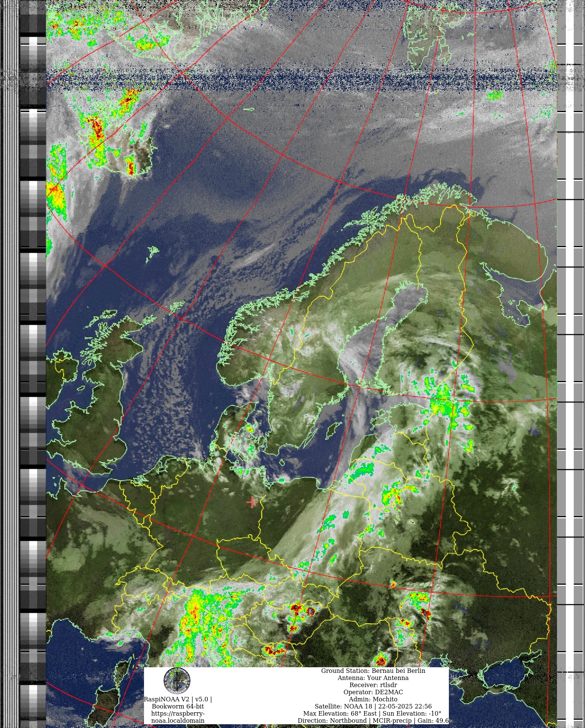Click the 'Operator: DE2MAC' line
The image size is (585, 728).
[373, 692]
